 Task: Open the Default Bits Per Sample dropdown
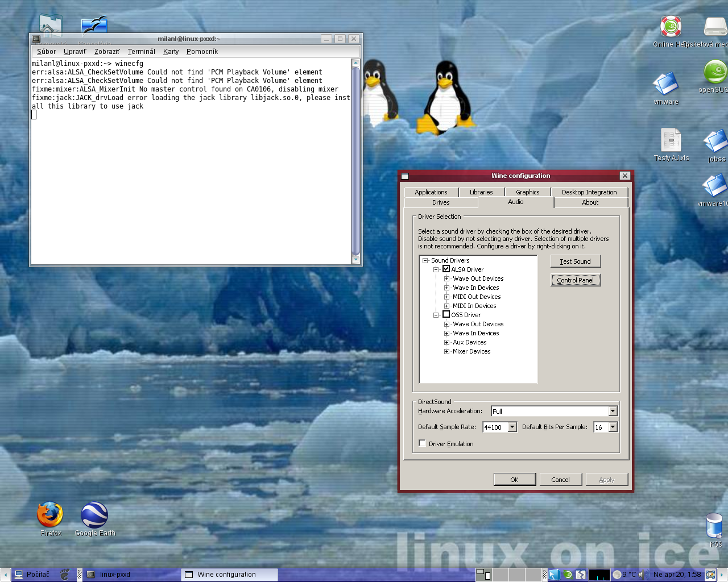pos(613,427)
